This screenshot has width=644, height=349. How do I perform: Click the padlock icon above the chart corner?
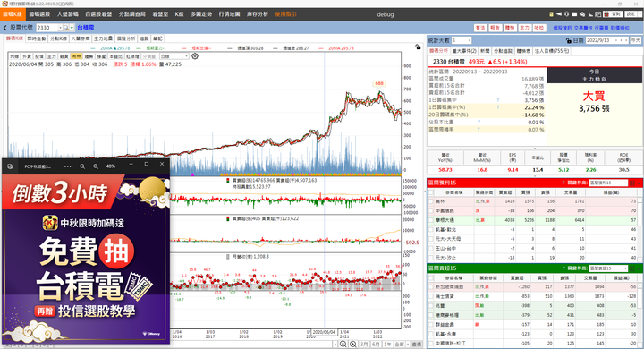(418, 47)
